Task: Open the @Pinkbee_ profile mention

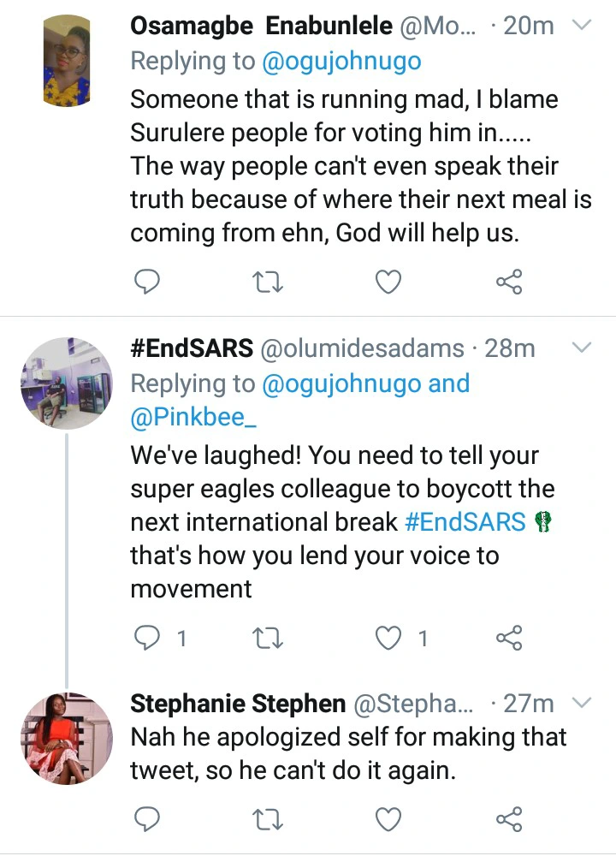Action: pyautogui.click(x=192, y=418)
